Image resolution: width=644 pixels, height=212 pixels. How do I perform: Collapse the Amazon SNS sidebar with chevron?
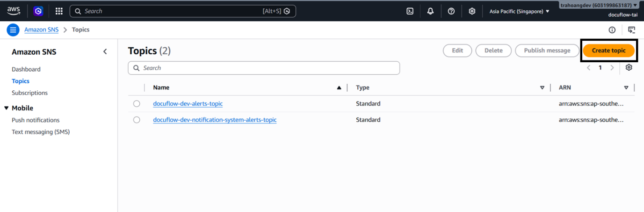pyautogui.click(x=105, y=51)
